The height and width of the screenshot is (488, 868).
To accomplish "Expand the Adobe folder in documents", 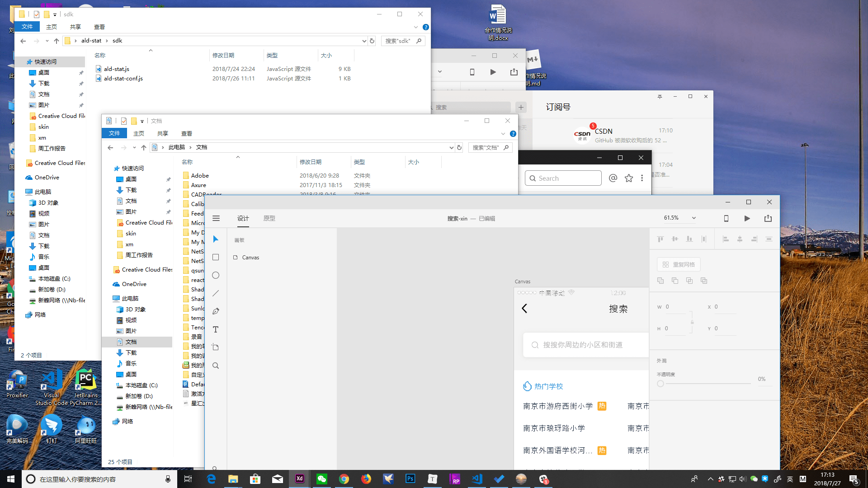I will (199, 174).
